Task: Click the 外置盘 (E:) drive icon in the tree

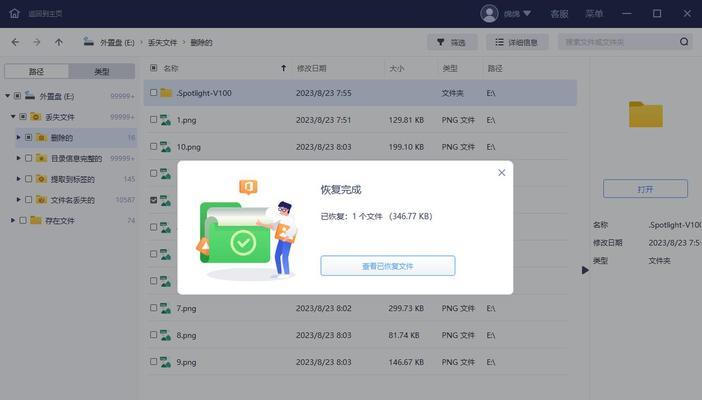Action: pyautogui.click(x=30, y=95)
